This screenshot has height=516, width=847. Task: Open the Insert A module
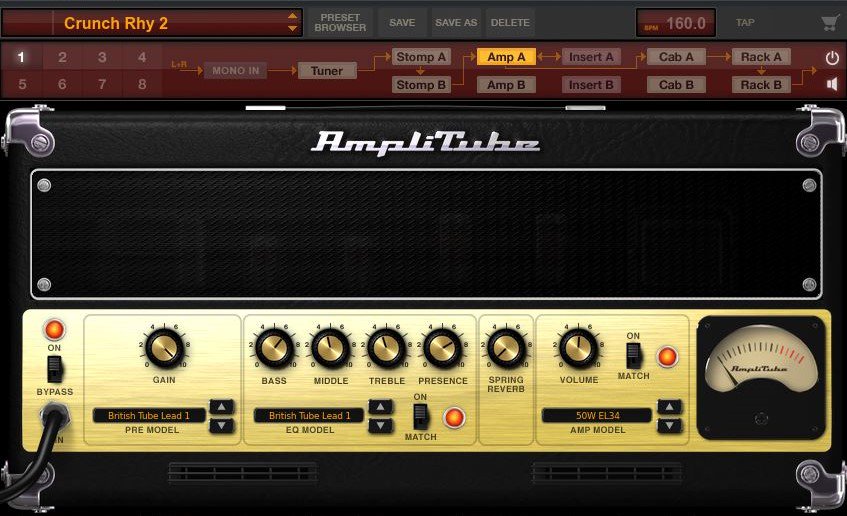tap(591, 57)
